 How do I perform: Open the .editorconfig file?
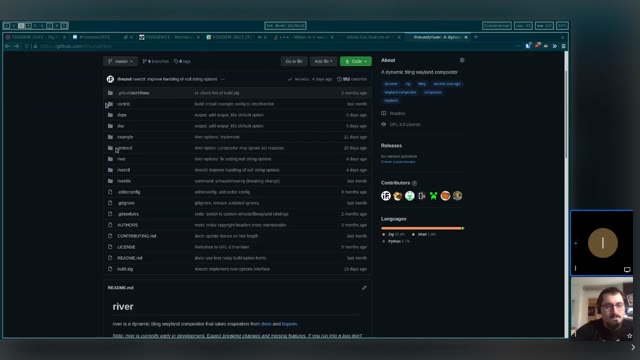click(129, 192)
